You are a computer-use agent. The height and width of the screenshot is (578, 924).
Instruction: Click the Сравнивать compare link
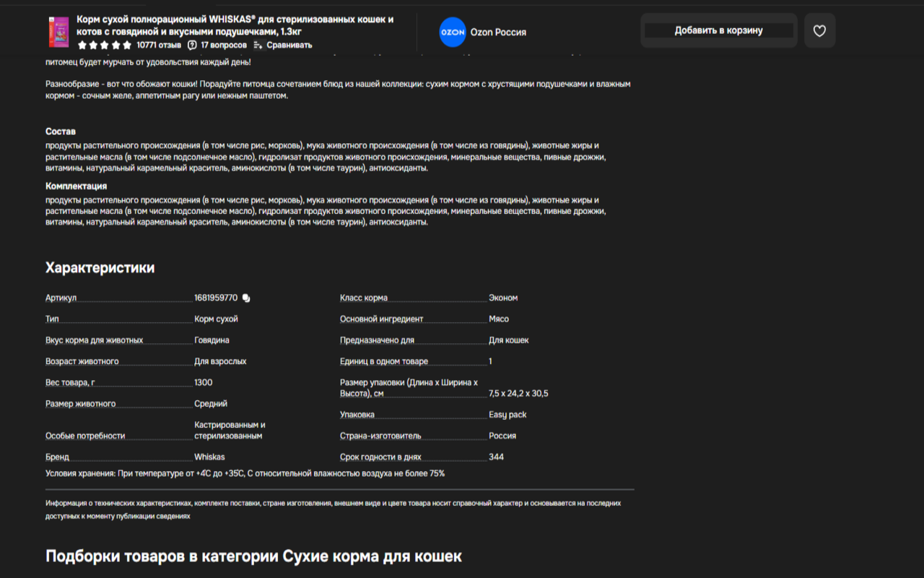(289, 45)
